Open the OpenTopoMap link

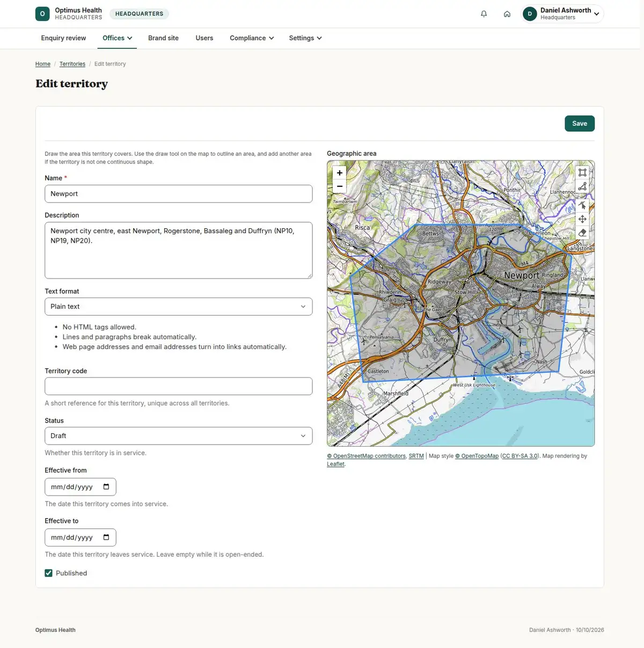(477, 456)
